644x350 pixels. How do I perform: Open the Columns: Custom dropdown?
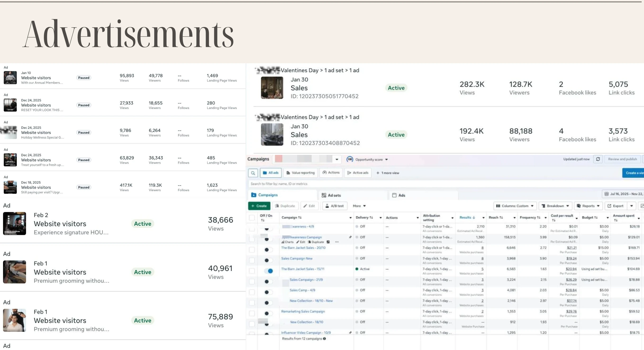click(515, 206)
